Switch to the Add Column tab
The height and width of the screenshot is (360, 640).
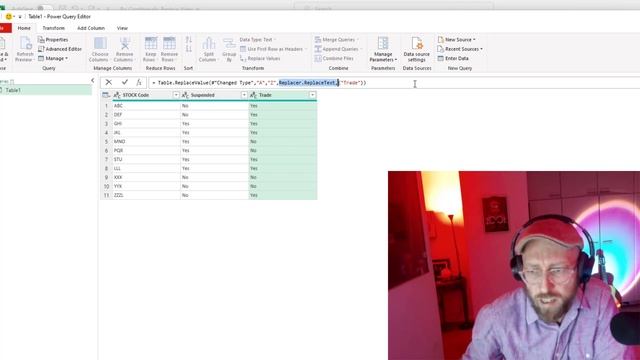[x=91, y=28]
